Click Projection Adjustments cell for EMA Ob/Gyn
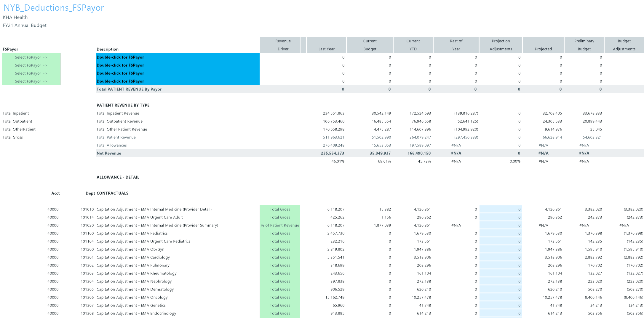644x318 pixels. [x=501, y=249]
